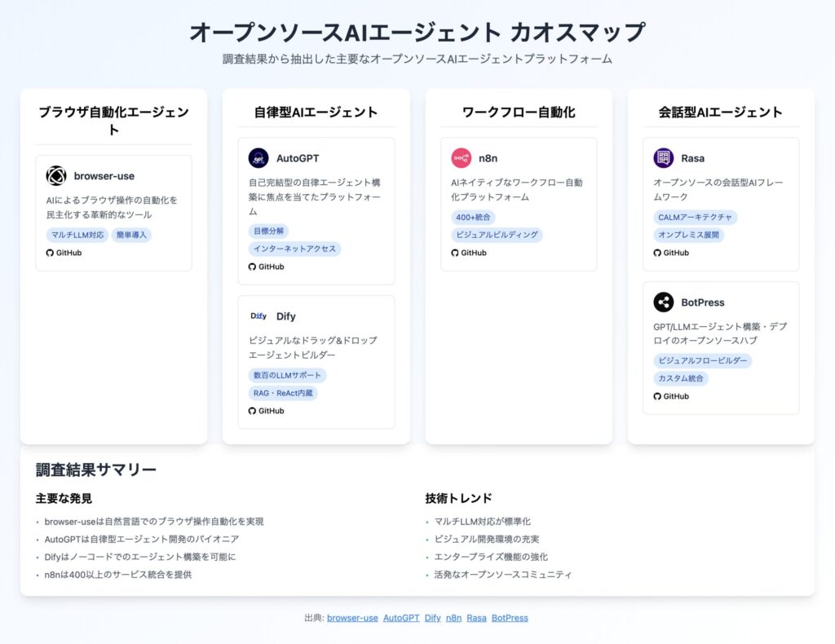
Task: Click the マルチLLM対応 tag
Action: coord(77,235)
